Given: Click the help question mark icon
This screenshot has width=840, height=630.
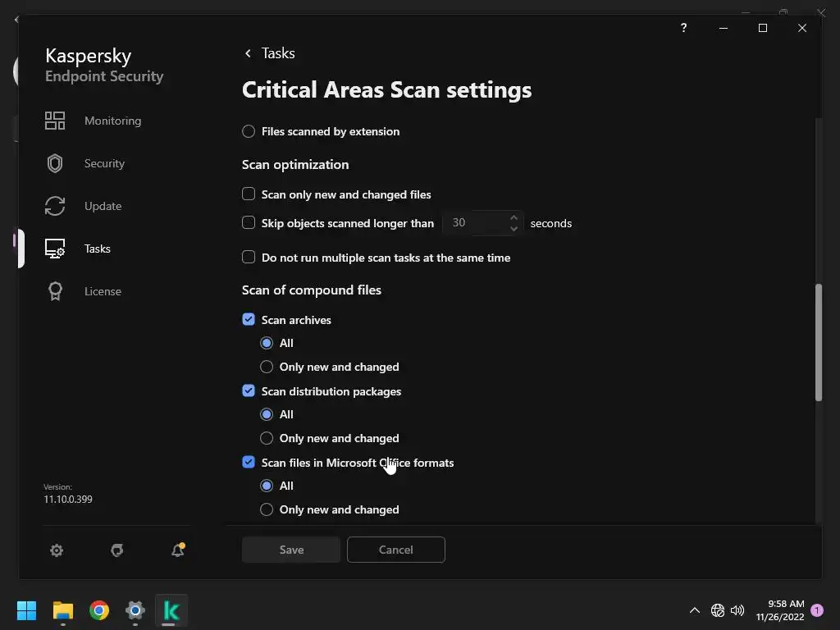Looking at the screenshot, I should (683, 28).
